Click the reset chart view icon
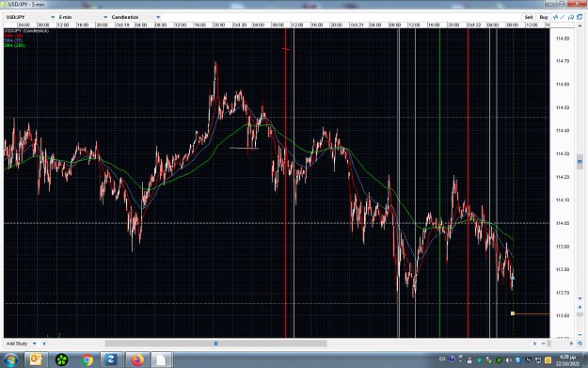Screen dimensions: 588x368 (580, 344)
